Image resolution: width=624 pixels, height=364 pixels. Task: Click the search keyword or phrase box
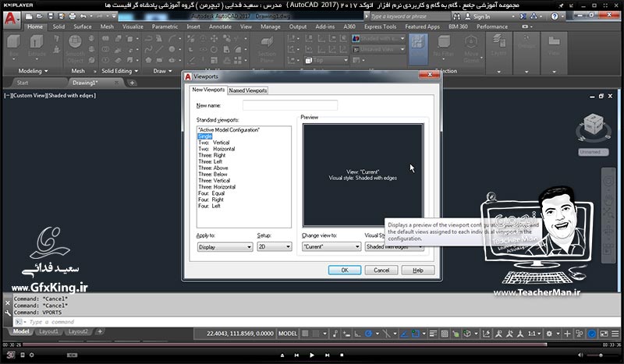(x=409, y=16)
